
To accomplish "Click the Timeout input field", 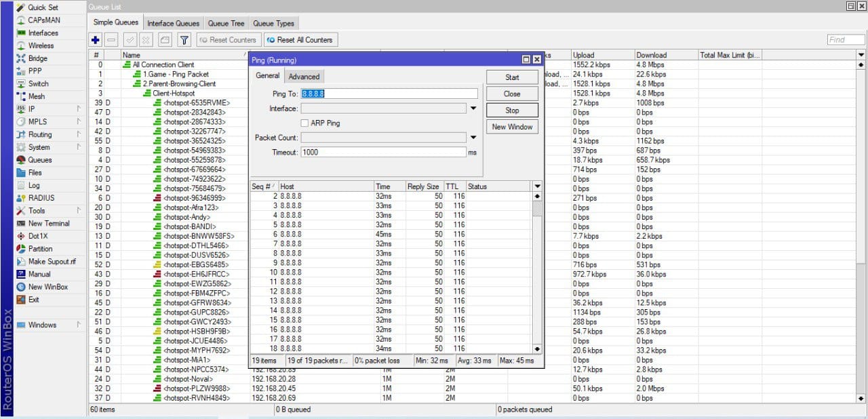I will [x=384, y=153].
